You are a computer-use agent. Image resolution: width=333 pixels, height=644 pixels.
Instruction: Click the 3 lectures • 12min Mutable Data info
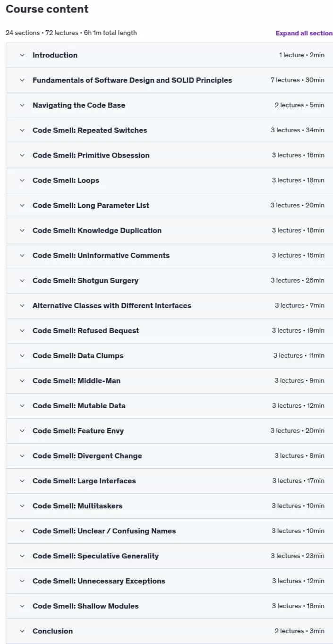point(298,406)
